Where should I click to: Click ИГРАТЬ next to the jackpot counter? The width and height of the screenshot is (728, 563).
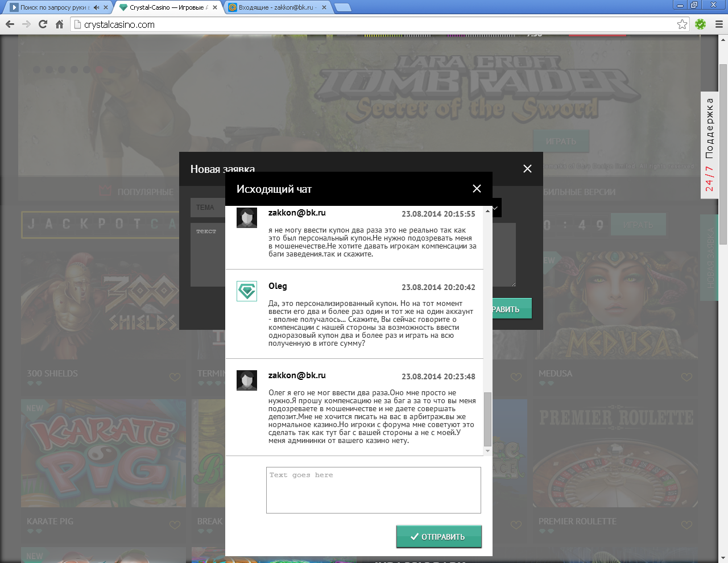pyautogui.click(x=638, y=225)
